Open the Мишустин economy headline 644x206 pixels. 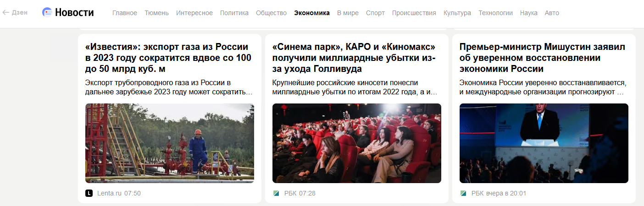point(542,58)
